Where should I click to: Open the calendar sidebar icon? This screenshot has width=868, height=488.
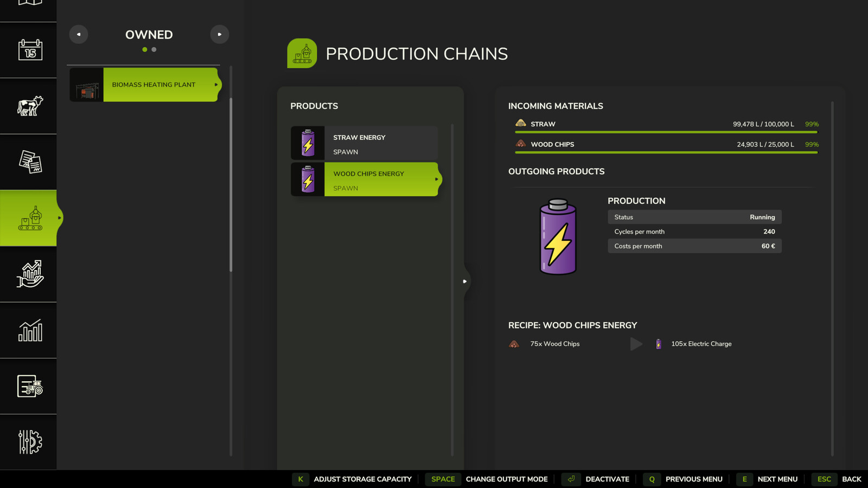[30, 50]
